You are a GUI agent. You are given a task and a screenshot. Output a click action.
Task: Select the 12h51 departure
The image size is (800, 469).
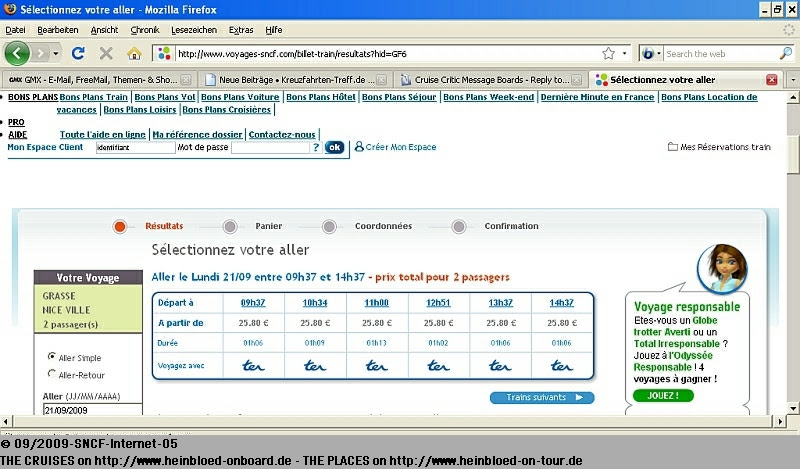(x=438, y=303)
